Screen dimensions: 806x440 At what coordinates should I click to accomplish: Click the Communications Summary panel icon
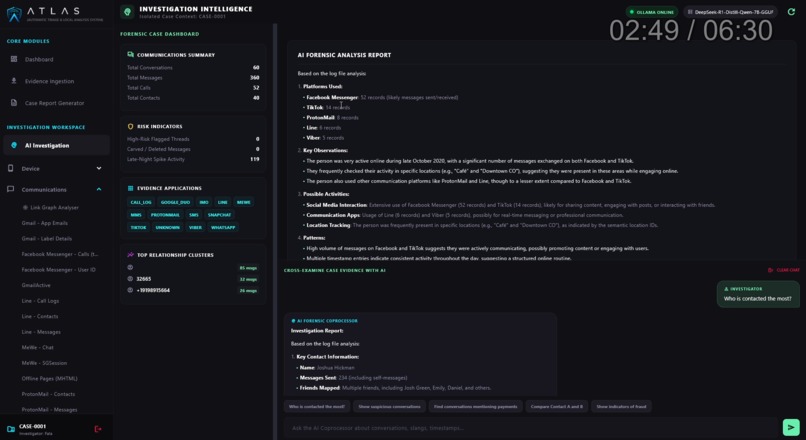[x=131, y=54]
